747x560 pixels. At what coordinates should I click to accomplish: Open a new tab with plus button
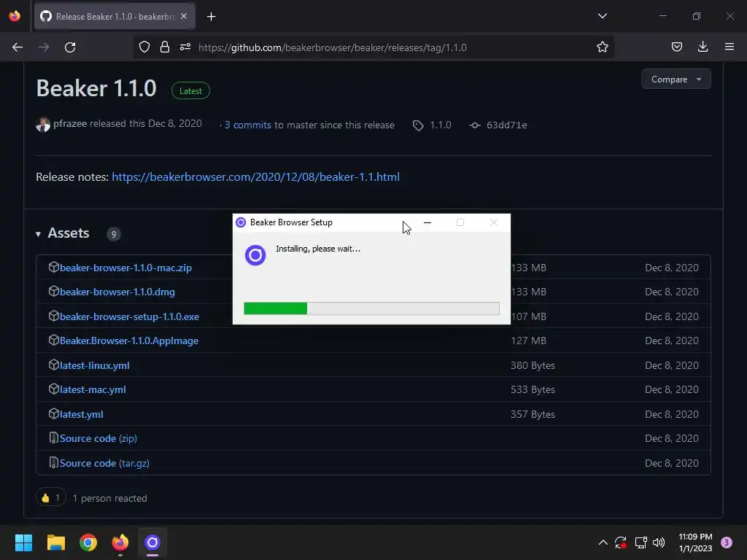click(211, 17)
